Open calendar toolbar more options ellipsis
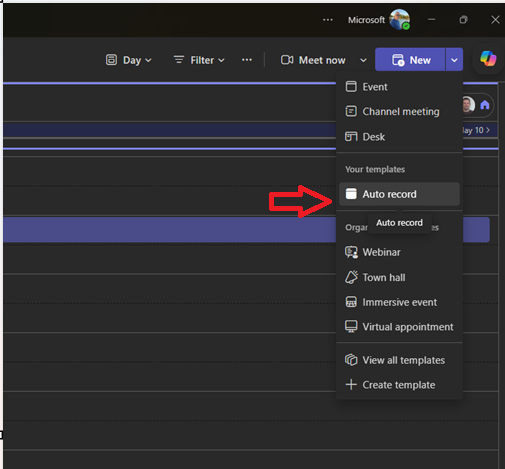505x469 pixels. (x=247, y=60)
